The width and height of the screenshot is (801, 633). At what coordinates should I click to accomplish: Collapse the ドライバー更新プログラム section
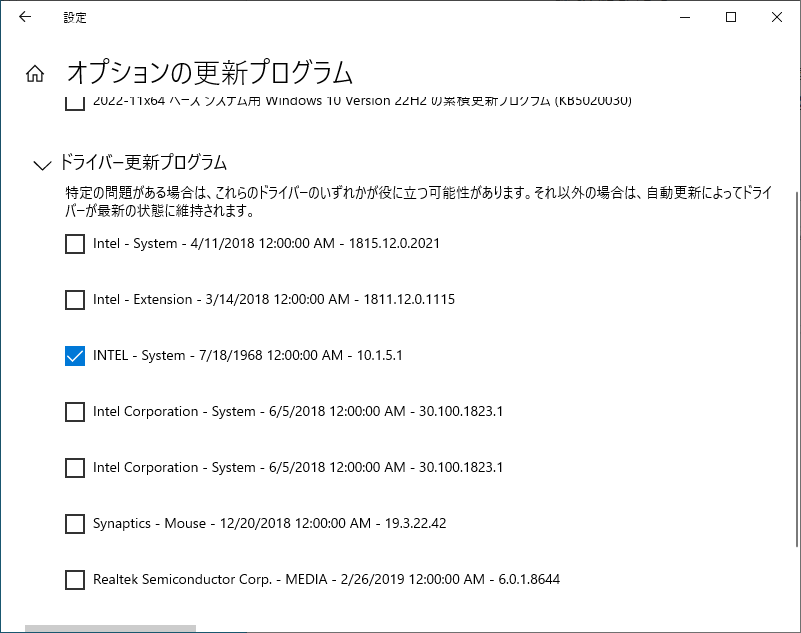(x=42, y=165)
